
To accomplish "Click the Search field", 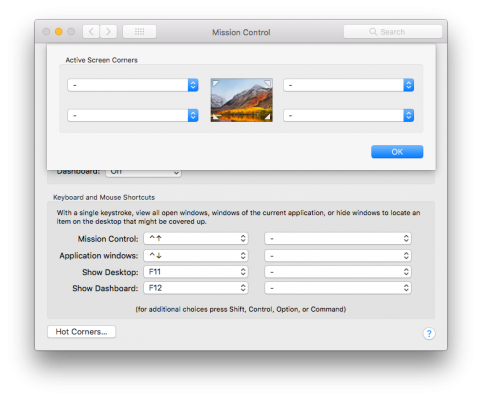I will [x=393, y=32].
